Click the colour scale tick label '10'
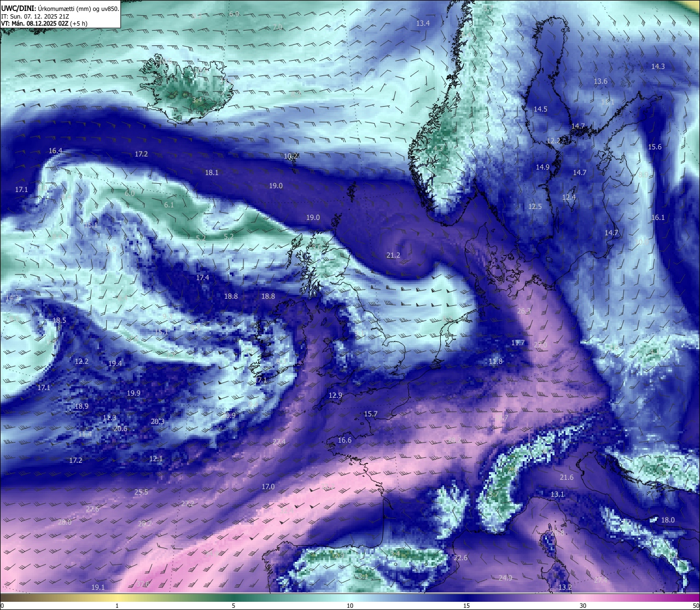Viewport: 700px width, 610px height. pos(350,606)
